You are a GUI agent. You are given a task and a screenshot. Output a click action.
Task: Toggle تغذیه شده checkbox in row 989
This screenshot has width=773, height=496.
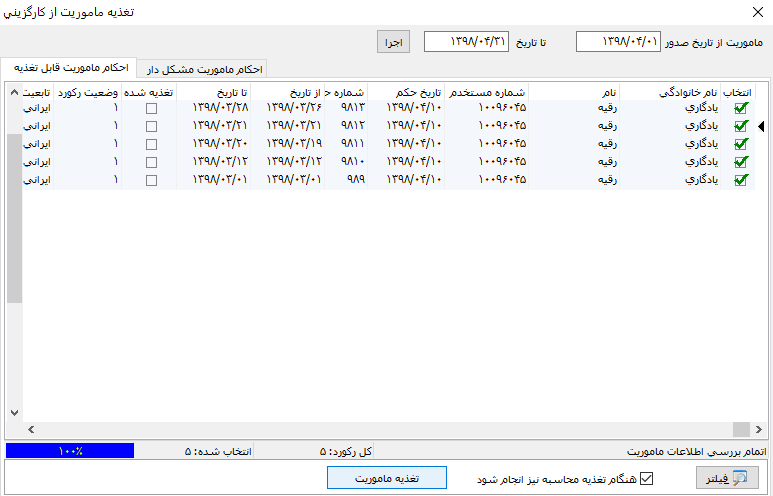click(151, 180)
